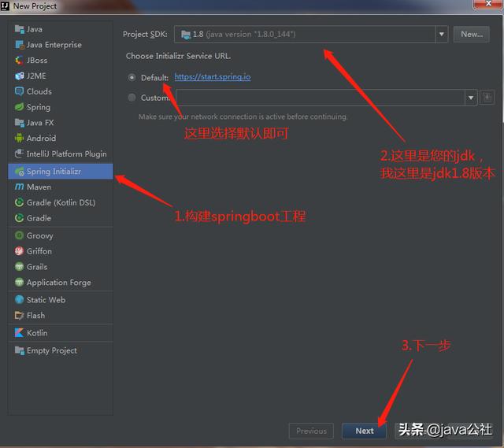Select Static Web label
This screenshot has height=448, width=504.
46,300
